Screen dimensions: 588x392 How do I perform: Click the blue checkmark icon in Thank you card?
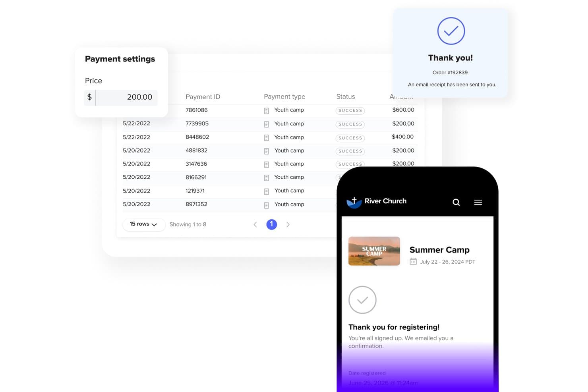click(x=451, y=31)
